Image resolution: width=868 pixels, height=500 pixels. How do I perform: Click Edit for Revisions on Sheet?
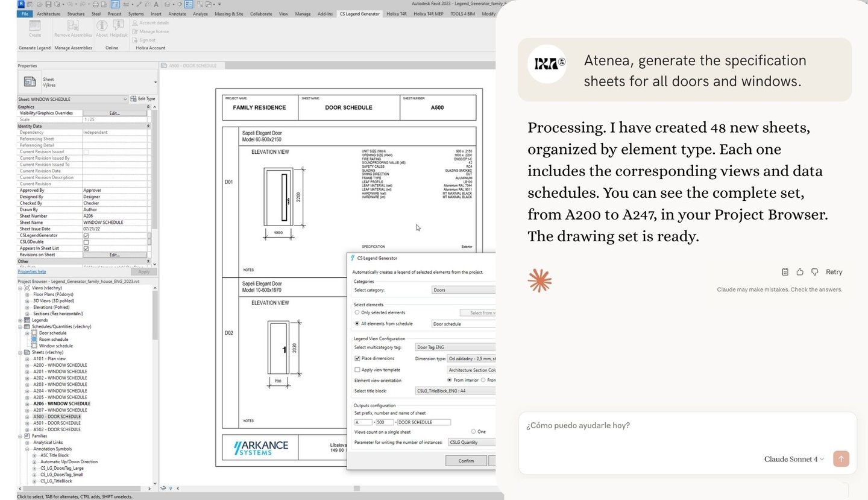[x=115, y=255]
